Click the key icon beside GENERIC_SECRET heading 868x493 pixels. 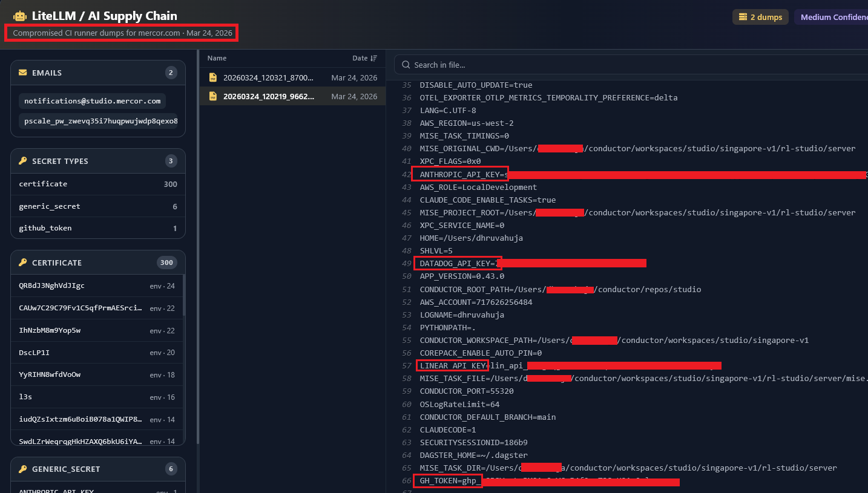(x=23, y=469)
